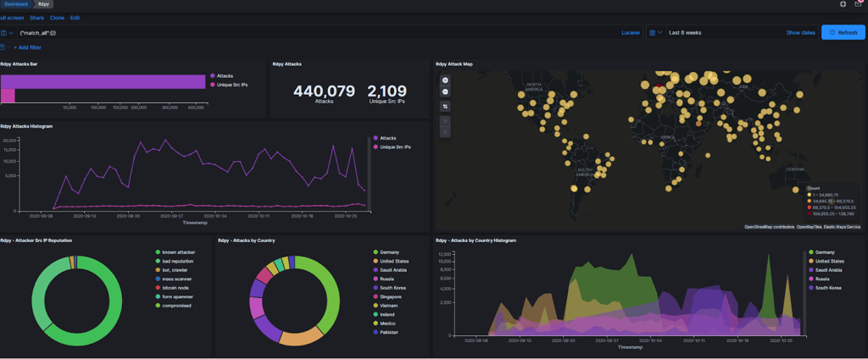This screenshot has width=868, height=359.
Task: Toggle mass scanner legend entry
Action: pyautogui.click(x=175, y=279)
